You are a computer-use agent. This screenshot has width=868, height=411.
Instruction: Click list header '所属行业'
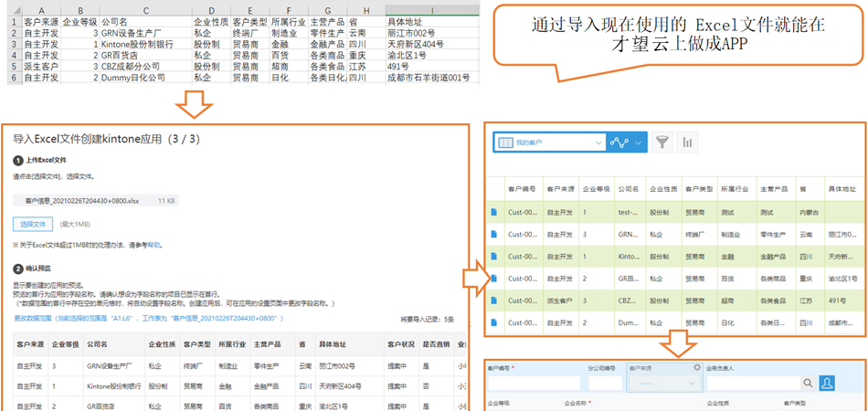coord(735,189)
